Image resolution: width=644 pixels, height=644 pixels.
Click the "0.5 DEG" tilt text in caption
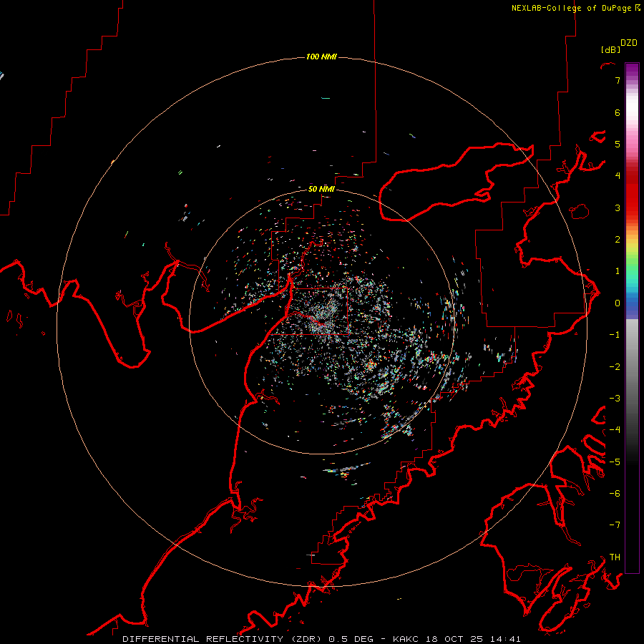coord(351,639)
